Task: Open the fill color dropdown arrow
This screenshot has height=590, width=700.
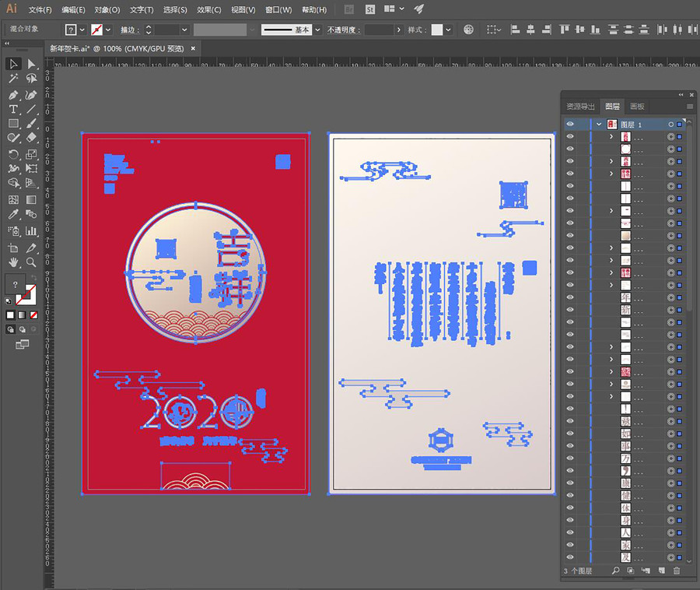Action: [x=82, y=30]
